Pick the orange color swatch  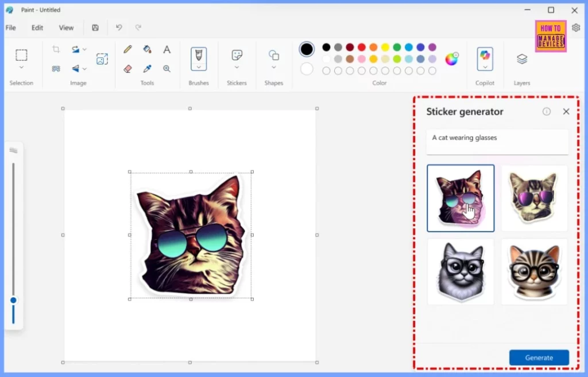(373, 47)
